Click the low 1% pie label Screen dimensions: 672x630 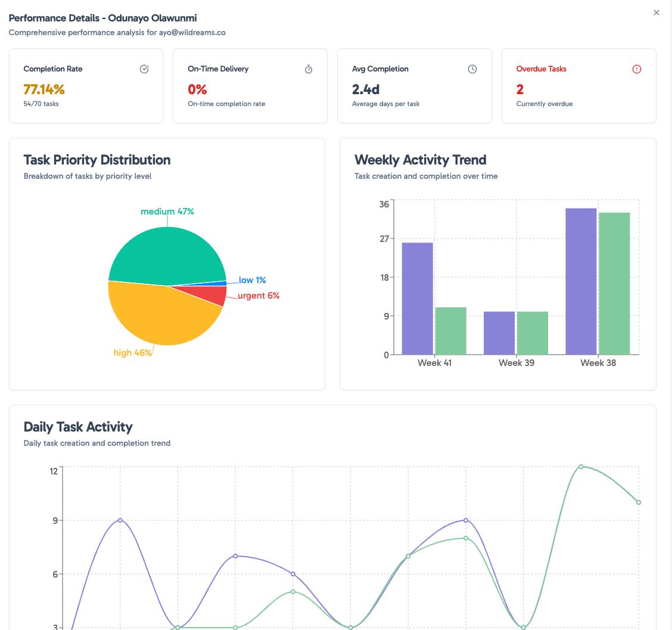coord(252,280)
